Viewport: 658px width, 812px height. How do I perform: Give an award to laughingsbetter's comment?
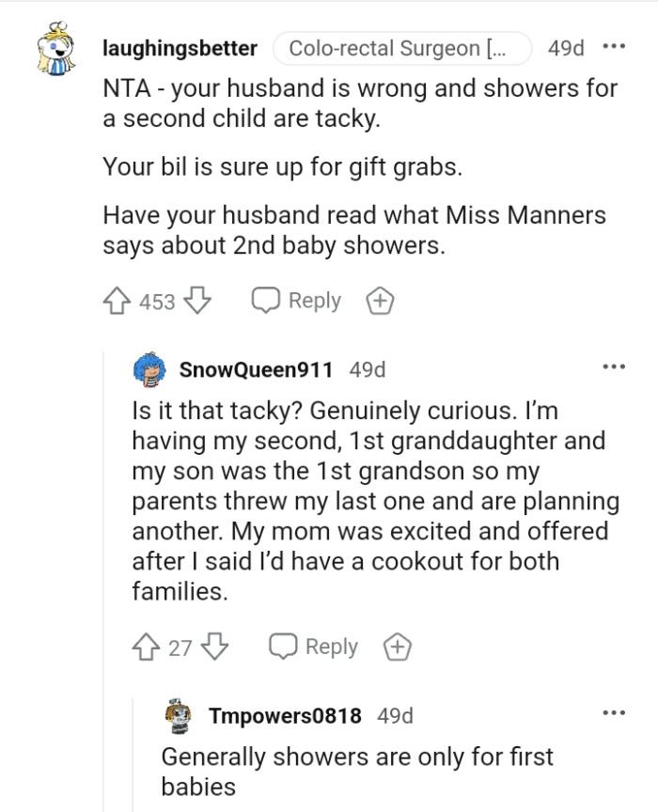click(381, 301)
